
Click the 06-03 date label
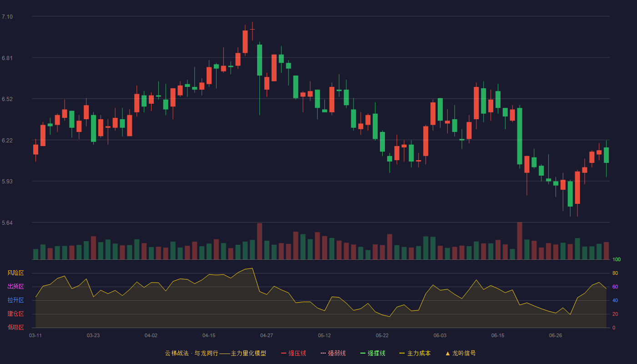point(440,335)
